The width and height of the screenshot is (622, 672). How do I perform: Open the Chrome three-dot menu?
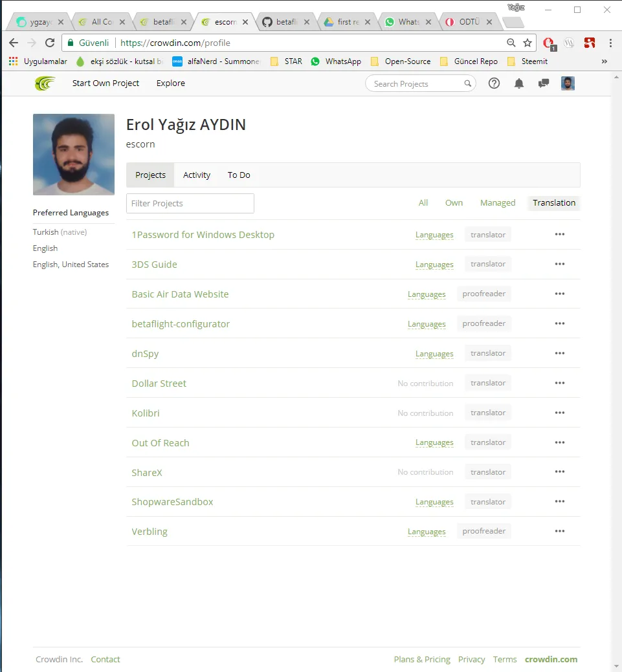point(610,43)
